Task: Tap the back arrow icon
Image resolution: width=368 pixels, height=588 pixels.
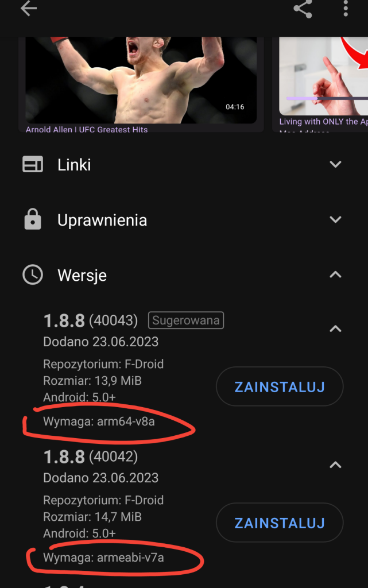Action: pos(29,9)
